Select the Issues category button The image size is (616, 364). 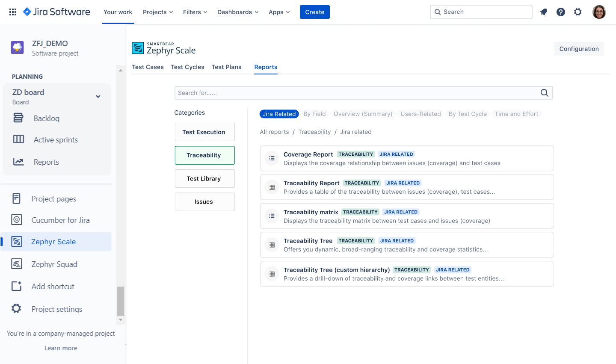click(204, 201)
